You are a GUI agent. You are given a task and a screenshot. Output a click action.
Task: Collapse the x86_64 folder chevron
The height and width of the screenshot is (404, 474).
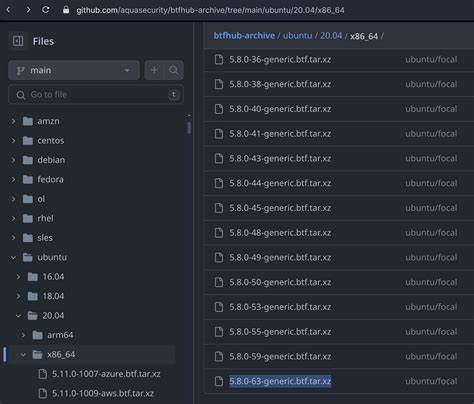tap(23, 354)
